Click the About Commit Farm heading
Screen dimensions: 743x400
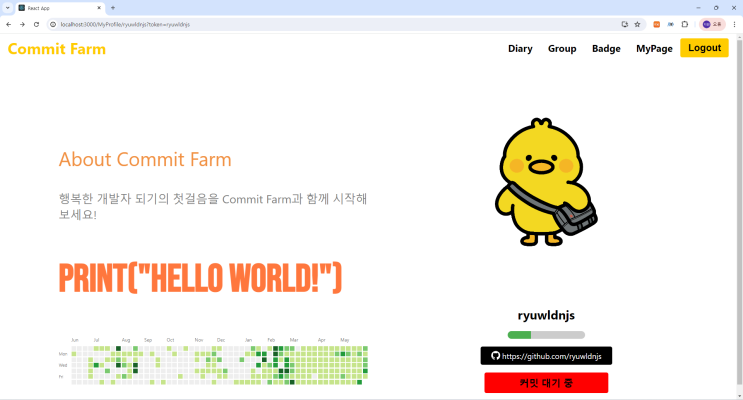(145, 159)
